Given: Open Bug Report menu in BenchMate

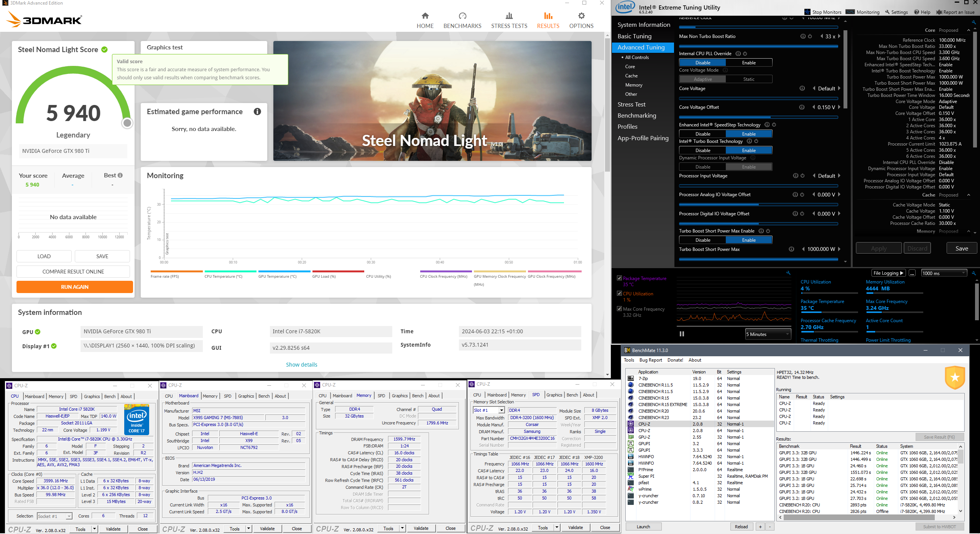Looking at the screenshot, I should click(651, 360).
